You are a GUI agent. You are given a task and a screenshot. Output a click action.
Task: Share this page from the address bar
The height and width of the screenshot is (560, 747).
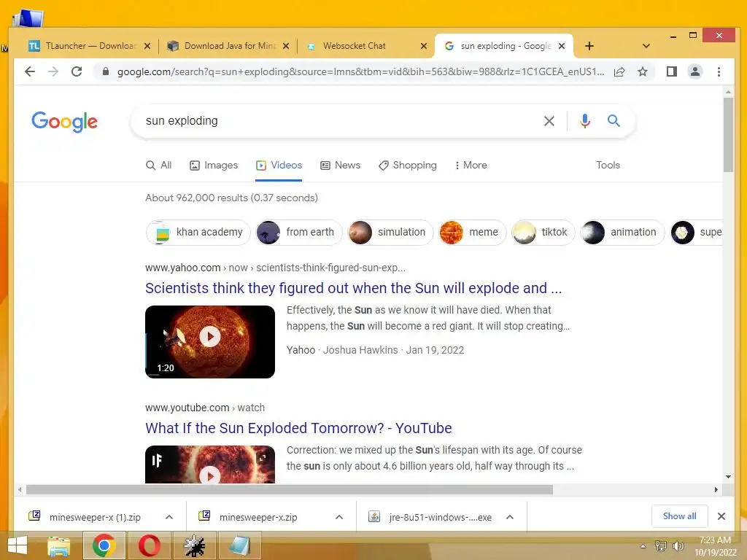pos(619,72)
